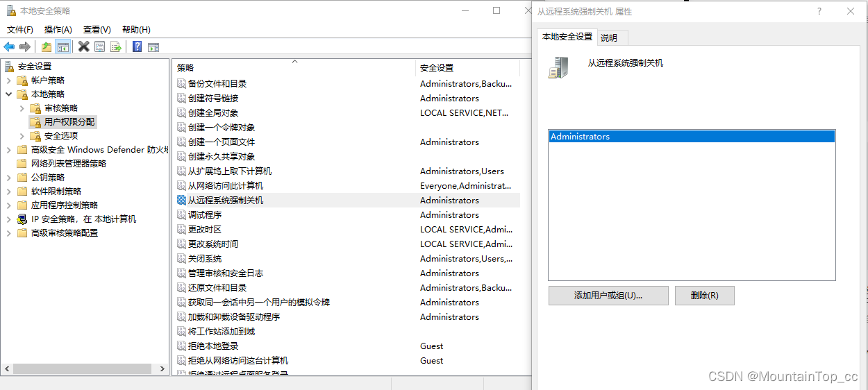Open the 文件(F) menu
Screen dimensions: 868x390
point(20,30)
